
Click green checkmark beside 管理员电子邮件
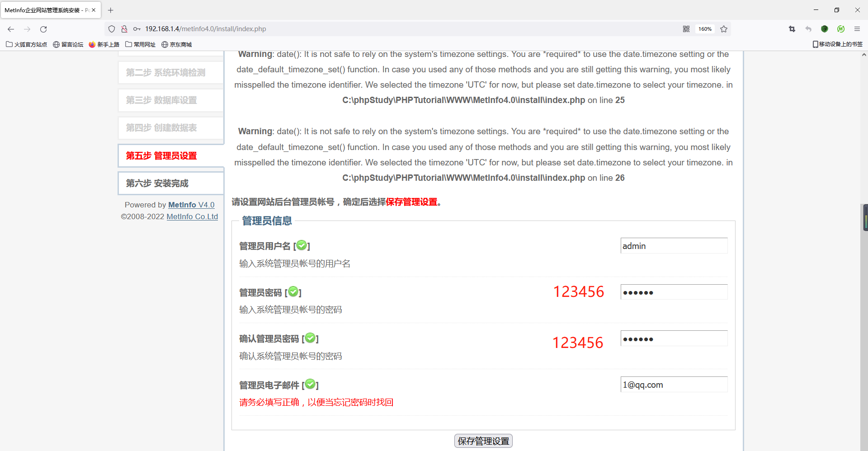pos(310,384)
